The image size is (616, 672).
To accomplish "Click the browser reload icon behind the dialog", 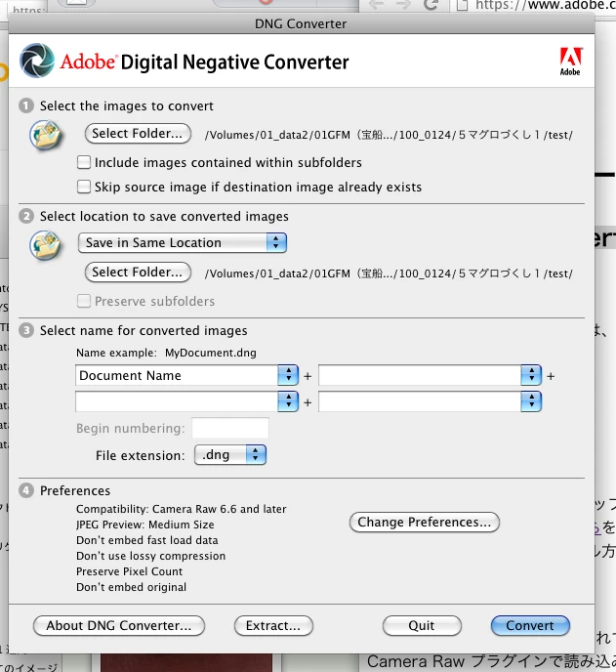I will tap(431, 5).
